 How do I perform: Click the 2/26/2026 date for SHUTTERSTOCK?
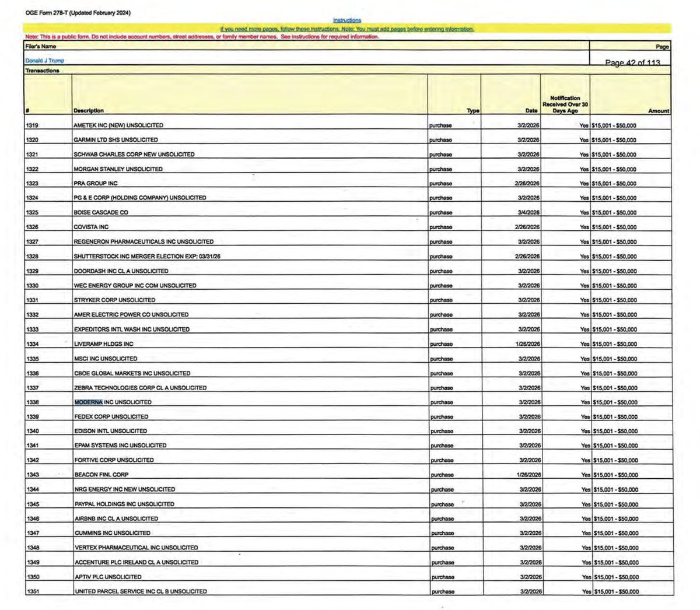(528, 257)
